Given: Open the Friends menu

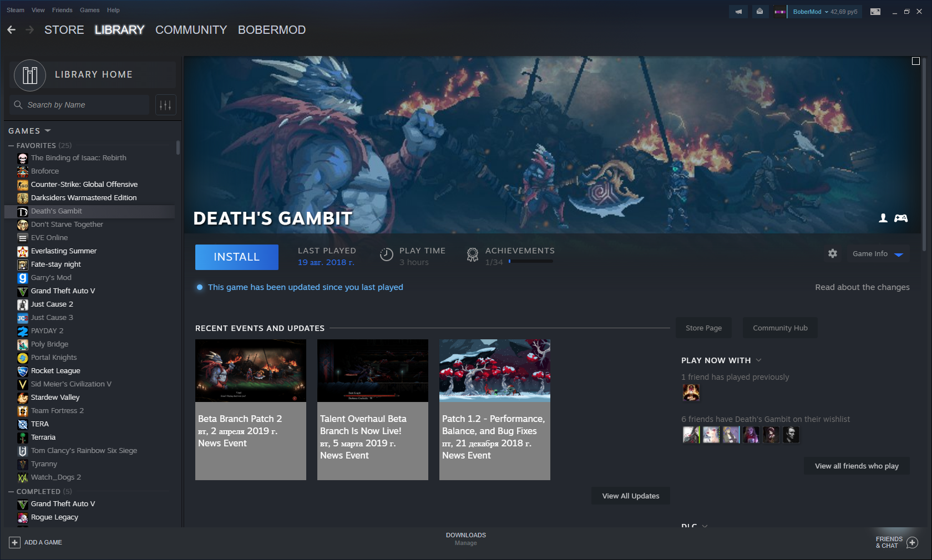Looking at the screenshot, I should pos(62,10).
